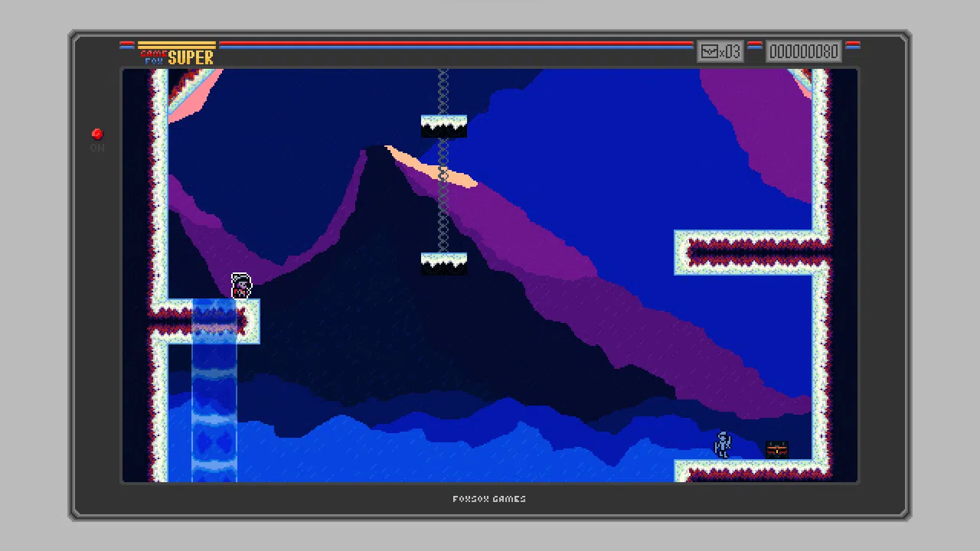This screenshot has height=551, width=980.
Task: Click the upper chained snowy platform
Action: pos(444,126)
